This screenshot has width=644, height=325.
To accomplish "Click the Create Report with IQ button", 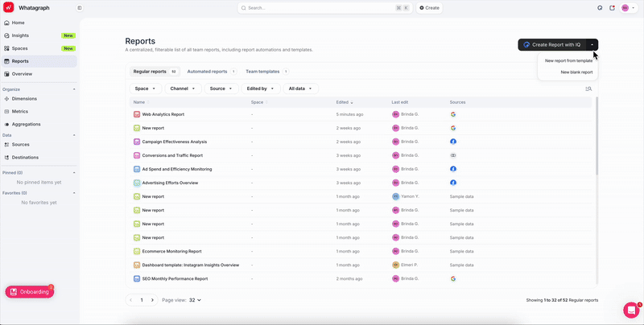I will (552, 45).
